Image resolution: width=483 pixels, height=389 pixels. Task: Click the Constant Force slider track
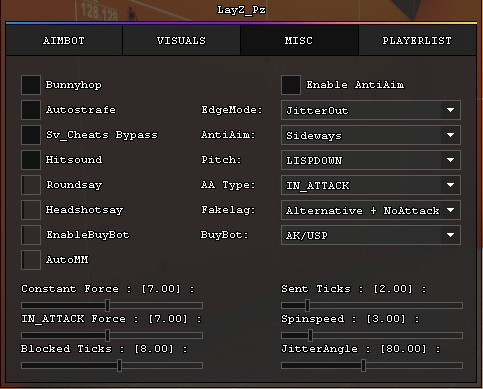(112, 305)
